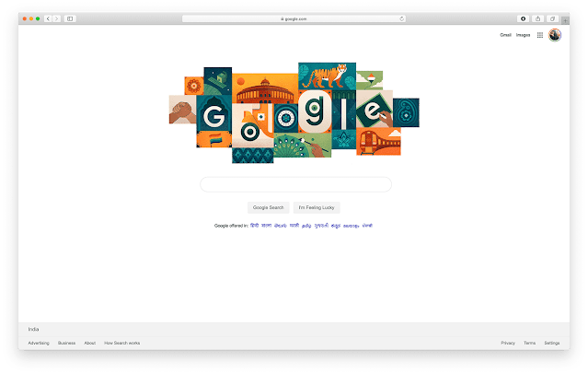Open the Gmail link
This screenshot has height=374, width=588.
[505, 35]
